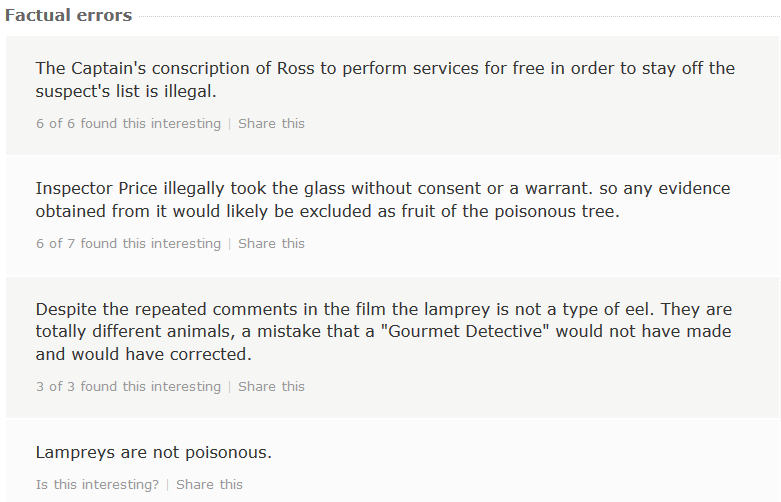The image size is (781, 502).
Task: Click "3 of 3 found this interesting"
Action: [129, 386]
